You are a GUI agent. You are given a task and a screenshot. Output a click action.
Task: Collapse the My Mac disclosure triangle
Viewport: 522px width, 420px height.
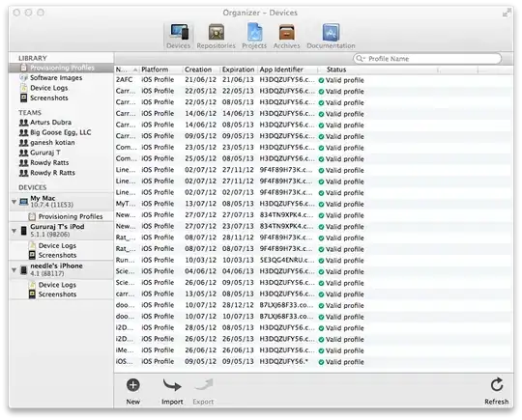click(x=14, y=202)
